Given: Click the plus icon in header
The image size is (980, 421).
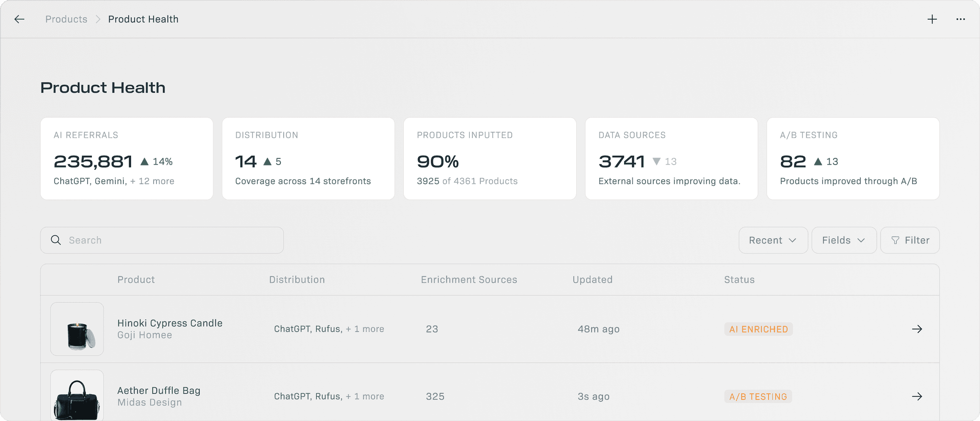Looking at the screenshot, I should [932, 19].
